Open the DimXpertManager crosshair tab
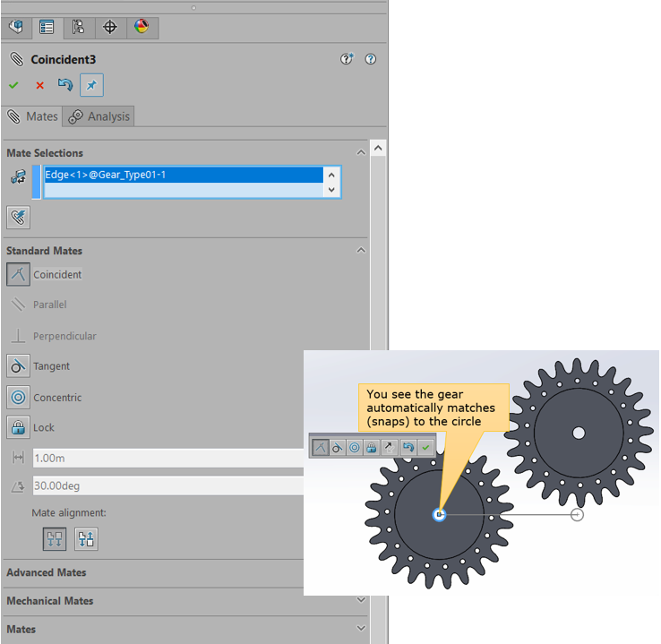The width and height of the screenshot is (661, 644). click(110, 27)
